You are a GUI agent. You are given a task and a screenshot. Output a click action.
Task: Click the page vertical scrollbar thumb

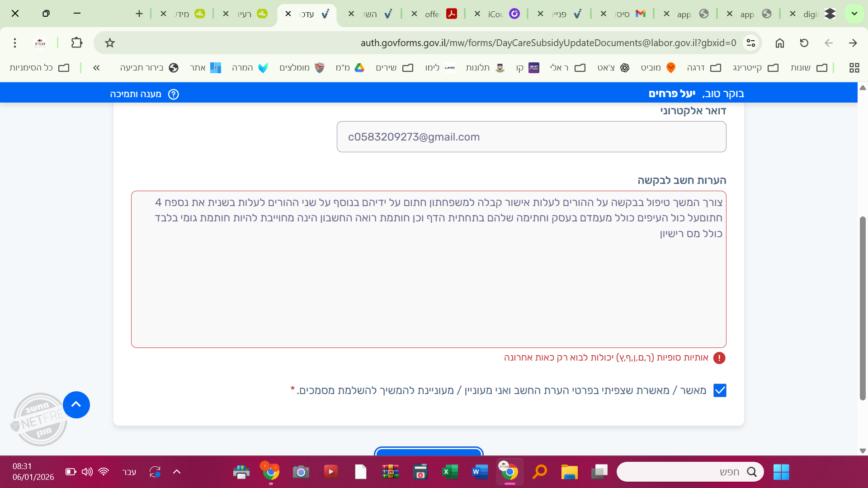pyautogui.click(x=863, y=307)
